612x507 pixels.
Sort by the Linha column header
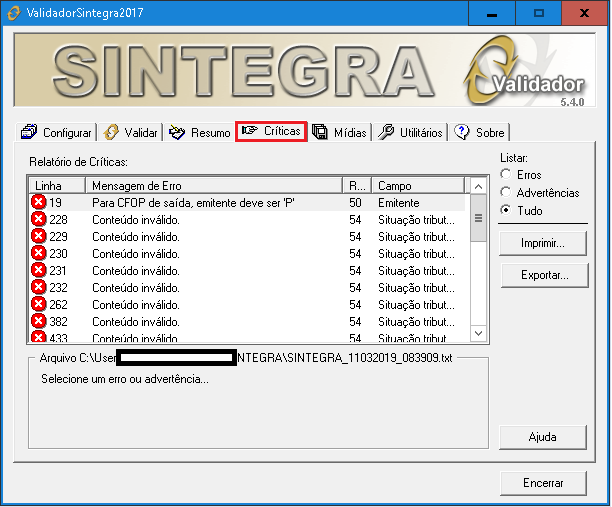(57, 186)
